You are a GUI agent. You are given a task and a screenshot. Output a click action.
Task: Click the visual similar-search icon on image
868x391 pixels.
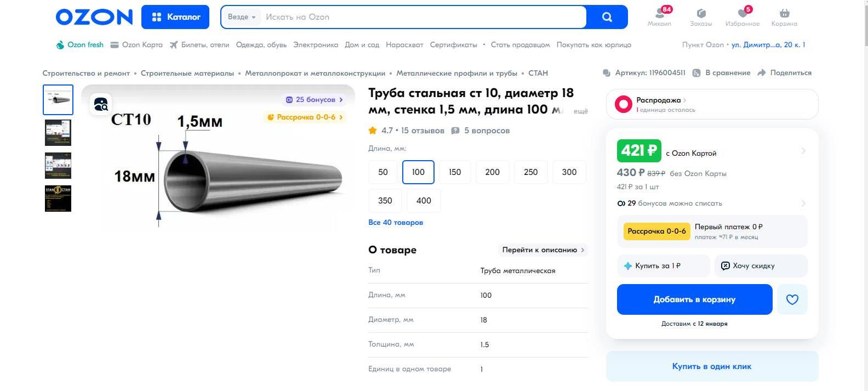(101, 104)
